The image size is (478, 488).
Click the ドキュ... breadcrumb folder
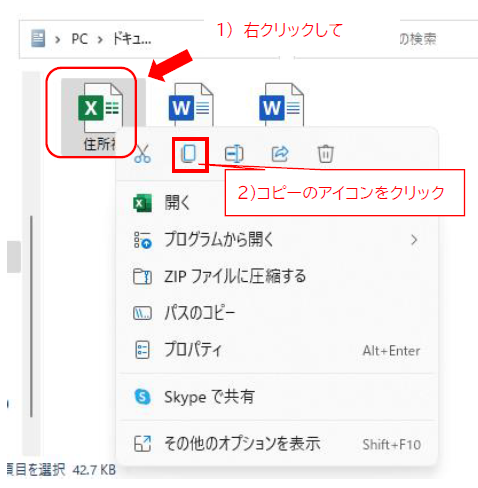tap(132, 39)
